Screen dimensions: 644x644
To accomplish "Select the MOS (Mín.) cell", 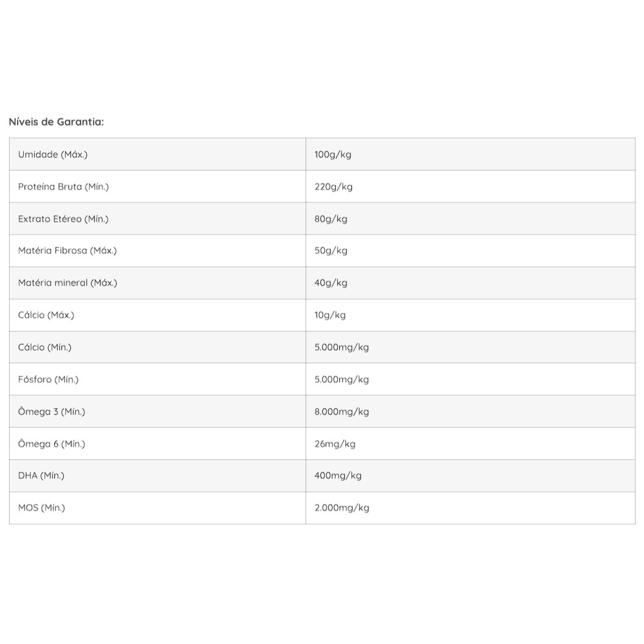I will (42, 508).
